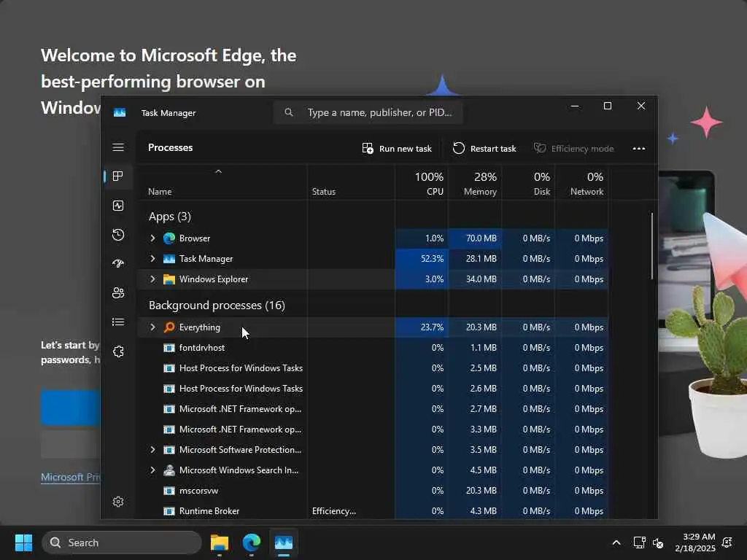
Task: Switch to the Processes page icon in sidebar
Action: (x=118, y=176)
